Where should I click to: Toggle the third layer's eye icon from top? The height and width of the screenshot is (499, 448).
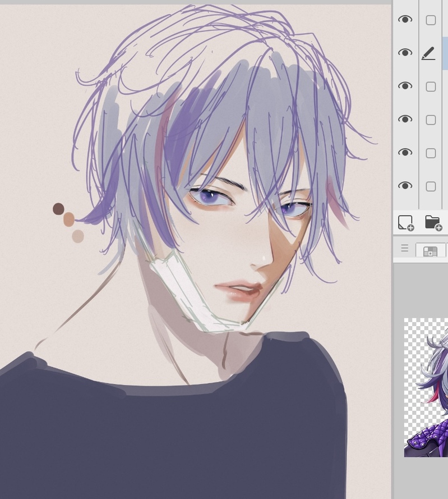pos(405,86)
